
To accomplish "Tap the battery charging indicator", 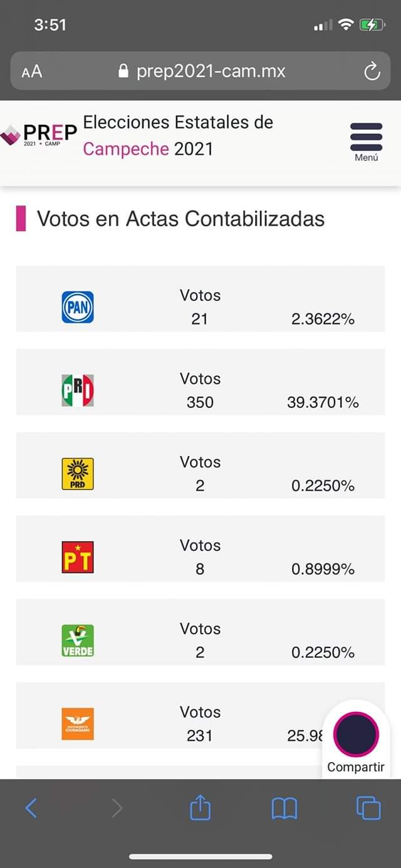I will click(x=373, y=25).
